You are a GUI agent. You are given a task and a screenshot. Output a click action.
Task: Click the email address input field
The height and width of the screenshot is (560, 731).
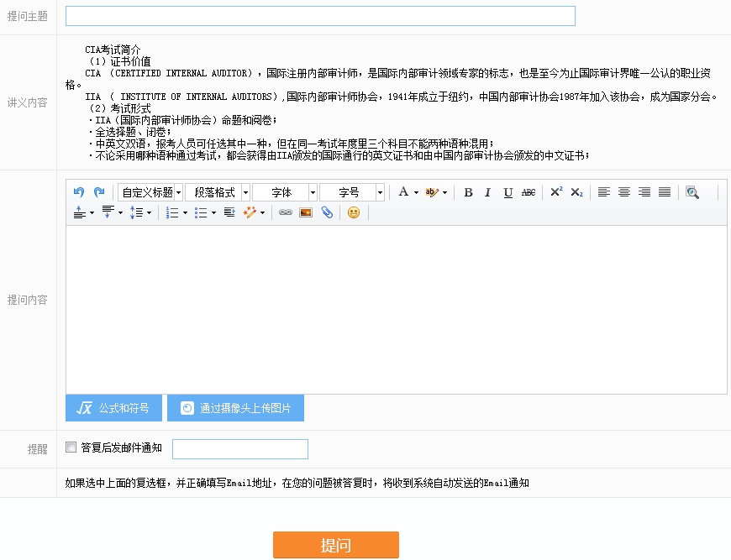[x=240, y=449]
